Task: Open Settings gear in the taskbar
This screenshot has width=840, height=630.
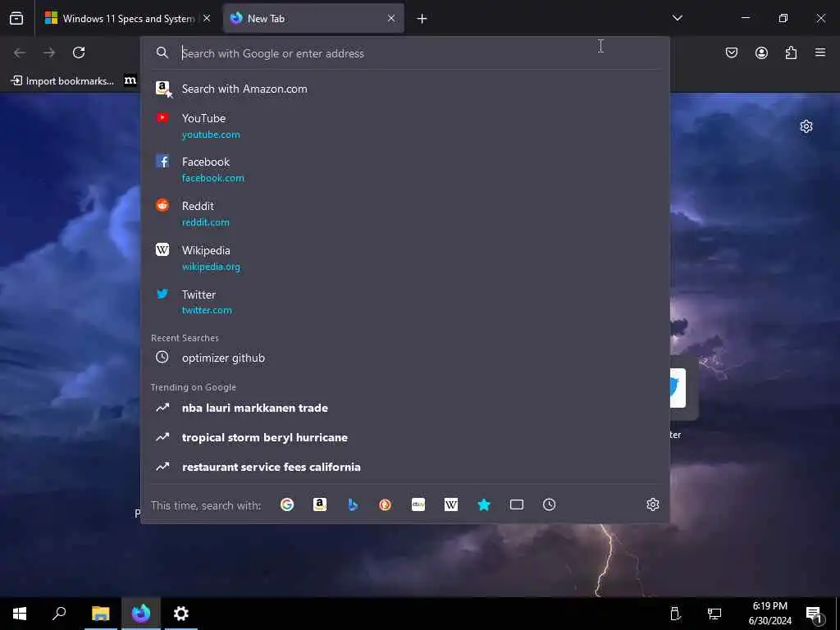Action: click(x=181, y=614)
